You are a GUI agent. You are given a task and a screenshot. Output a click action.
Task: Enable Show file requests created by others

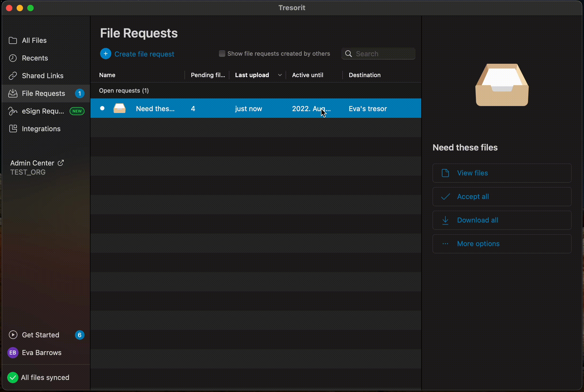coord(222,54)
